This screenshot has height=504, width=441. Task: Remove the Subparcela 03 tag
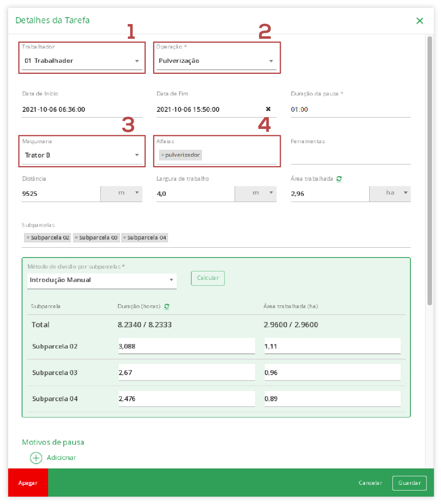[76, 238]
